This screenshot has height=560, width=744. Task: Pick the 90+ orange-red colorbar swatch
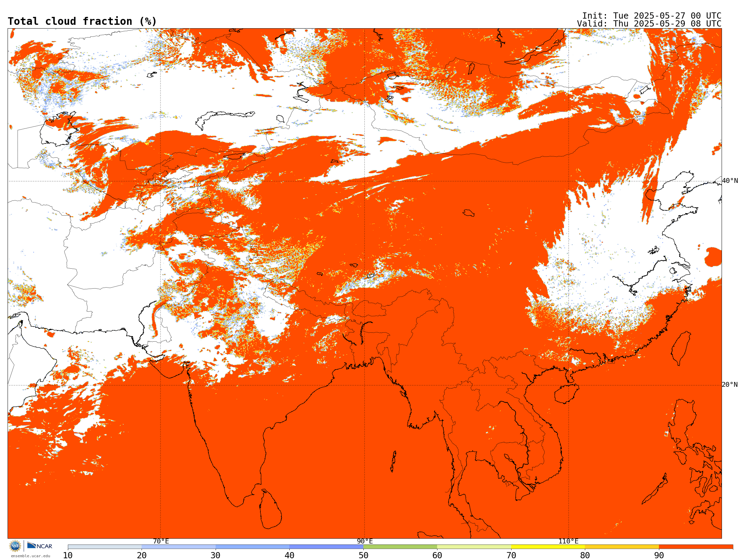(x=696, y=547)
